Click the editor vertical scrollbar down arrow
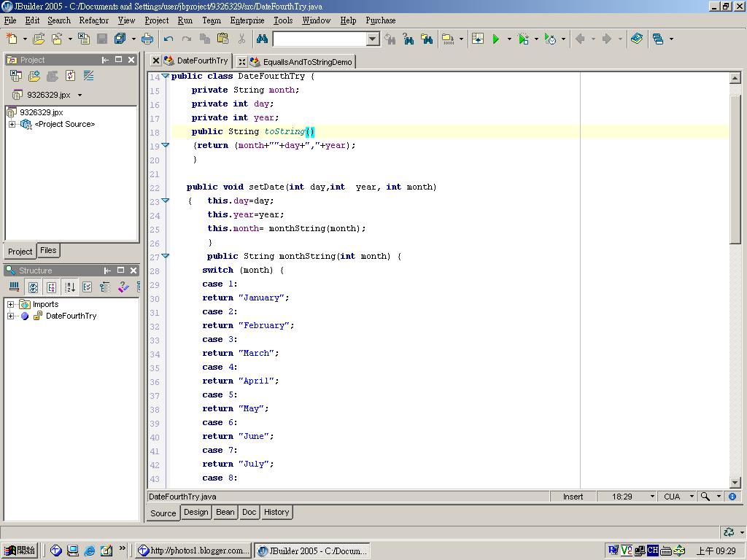The height and width of the screenshot is (560, 747). click(x=735, y=482)
